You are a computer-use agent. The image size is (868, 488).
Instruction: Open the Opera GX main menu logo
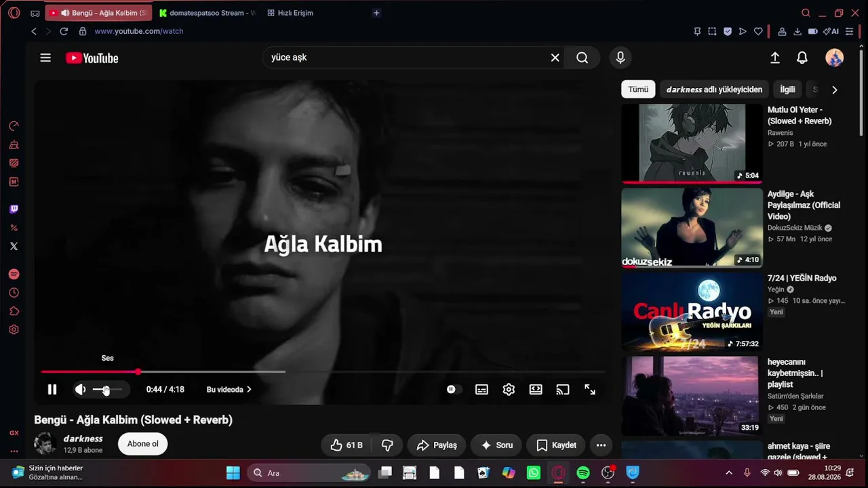click(14, 13)
